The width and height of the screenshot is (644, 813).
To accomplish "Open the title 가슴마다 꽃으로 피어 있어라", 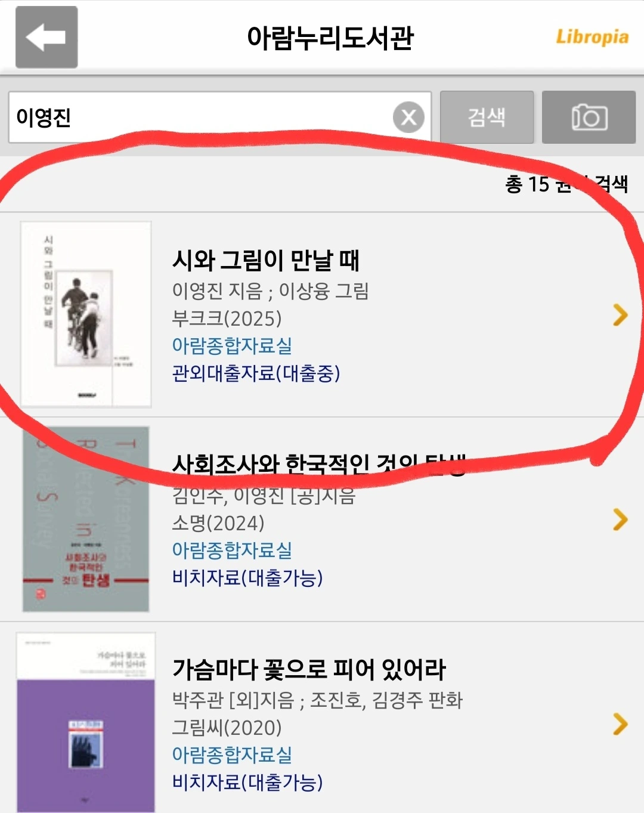I will click(x=309, y=669).
